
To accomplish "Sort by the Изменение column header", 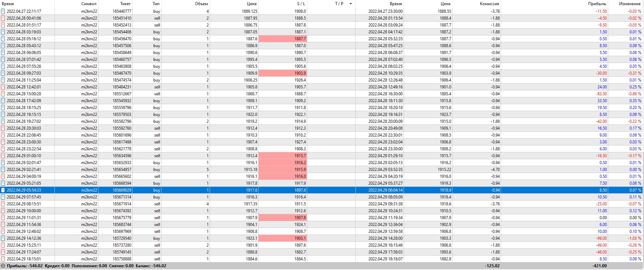I will point(630,4).
